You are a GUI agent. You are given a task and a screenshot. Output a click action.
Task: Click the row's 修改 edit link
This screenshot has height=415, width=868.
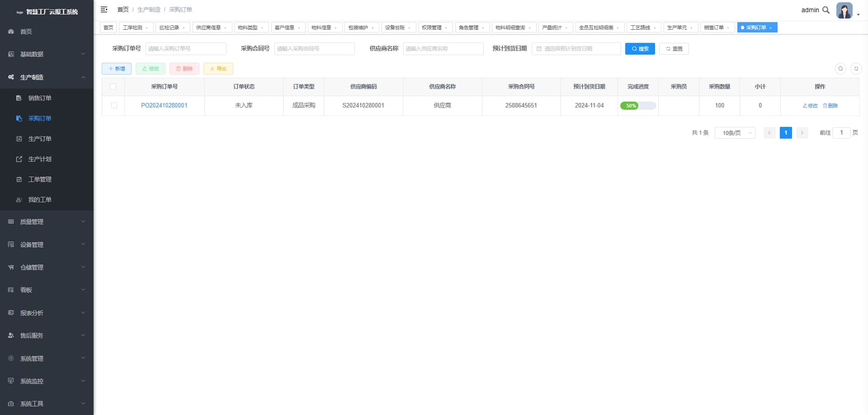click(x=810, y=106)
